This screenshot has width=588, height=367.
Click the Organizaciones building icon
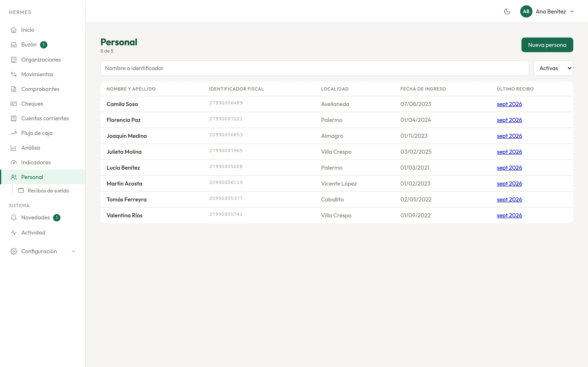click(14, 60)
